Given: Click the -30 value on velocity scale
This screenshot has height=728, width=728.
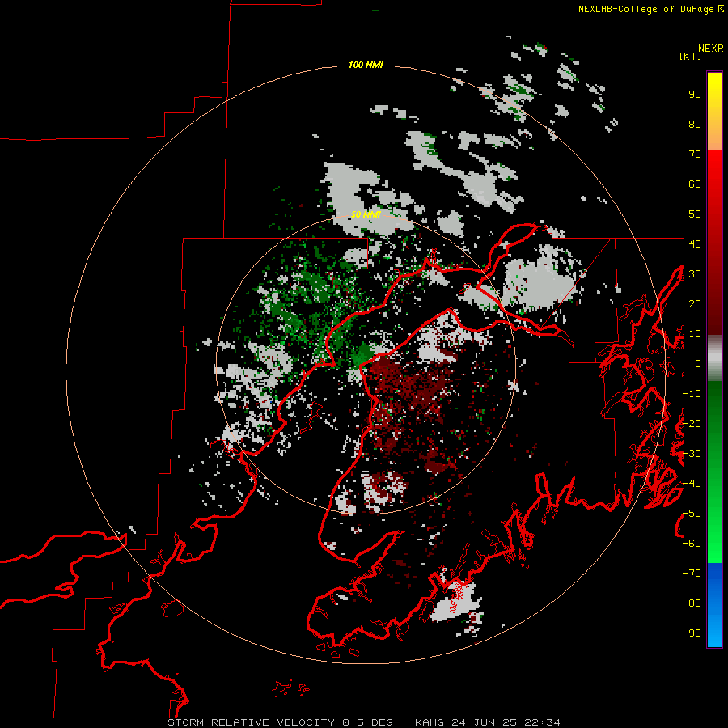Looking at the screenshot, I should [x=692, y=454].
